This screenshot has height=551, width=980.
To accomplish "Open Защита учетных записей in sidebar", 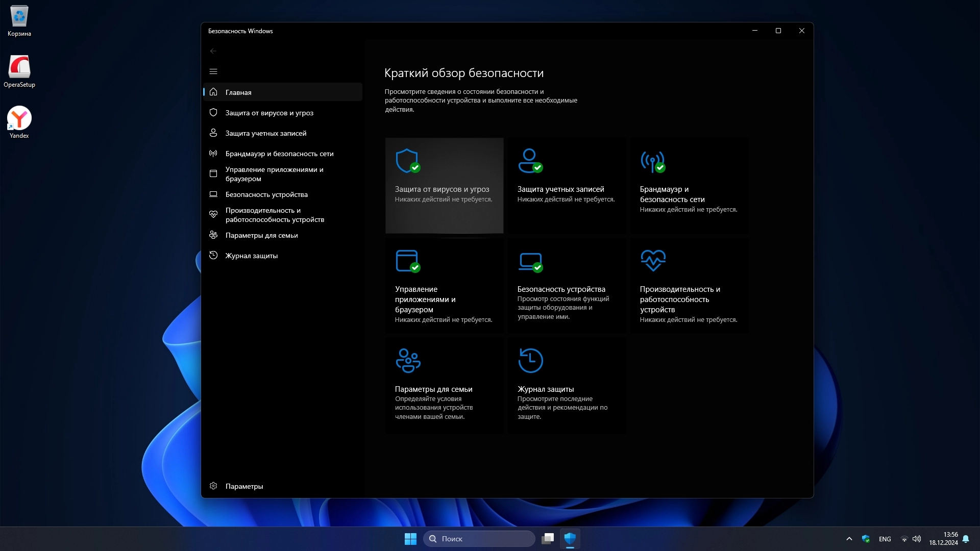I will 265,133.
